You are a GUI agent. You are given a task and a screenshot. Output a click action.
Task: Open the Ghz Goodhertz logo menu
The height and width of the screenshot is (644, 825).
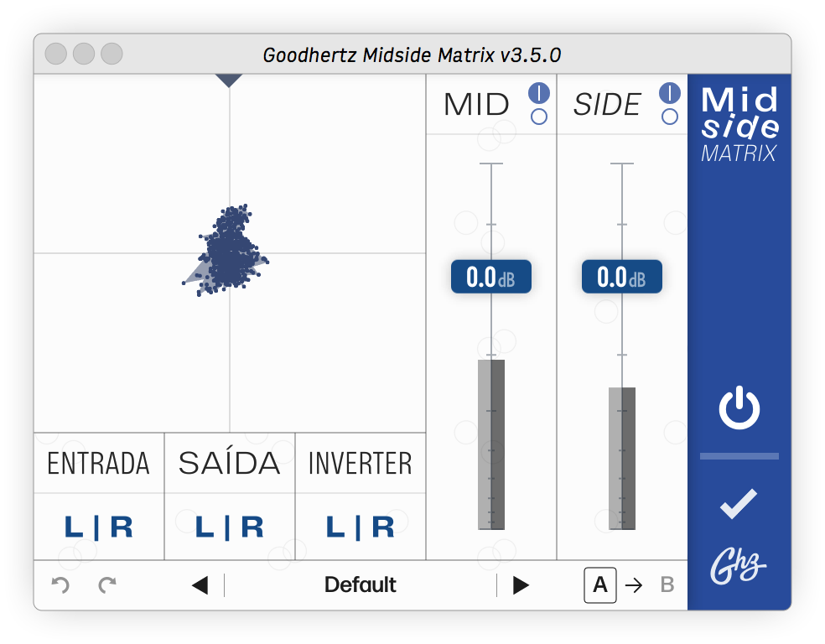[x=738, y=566]
